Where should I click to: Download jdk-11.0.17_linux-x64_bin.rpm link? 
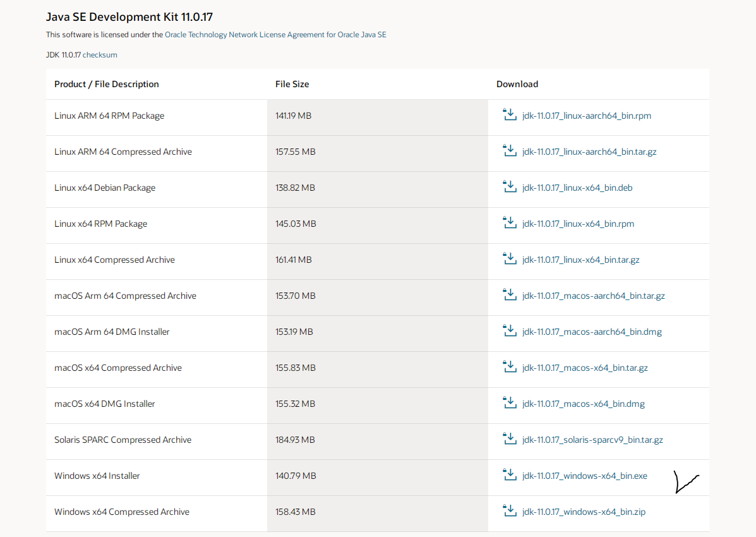click(578, 224)
